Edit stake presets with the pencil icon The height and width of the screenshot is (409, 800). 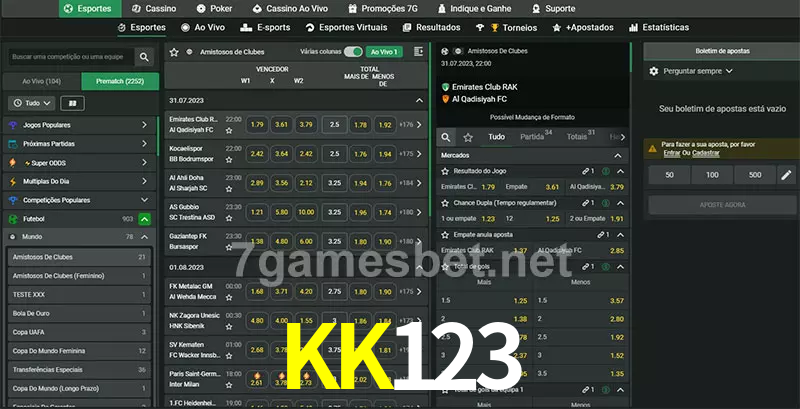click(786, 175)
